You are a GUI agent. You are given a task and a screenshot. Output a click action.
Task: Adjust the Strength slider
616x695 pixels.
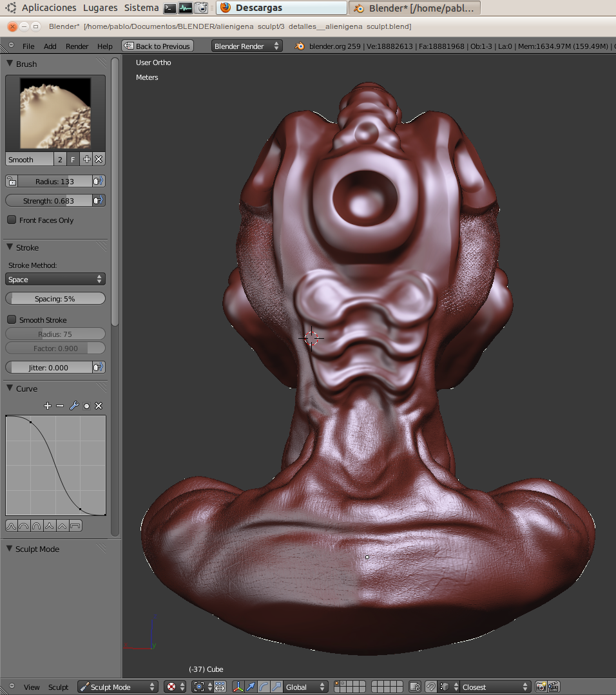(49, 201)
